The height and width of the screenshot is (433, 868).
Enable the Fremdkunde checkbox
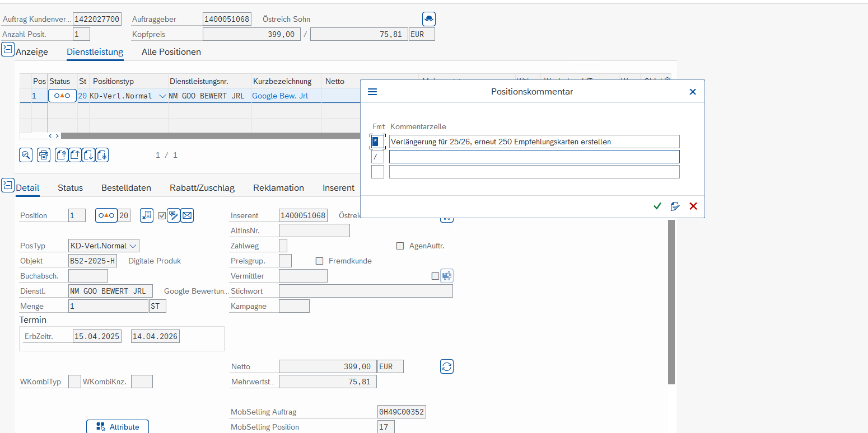(319, 261)
